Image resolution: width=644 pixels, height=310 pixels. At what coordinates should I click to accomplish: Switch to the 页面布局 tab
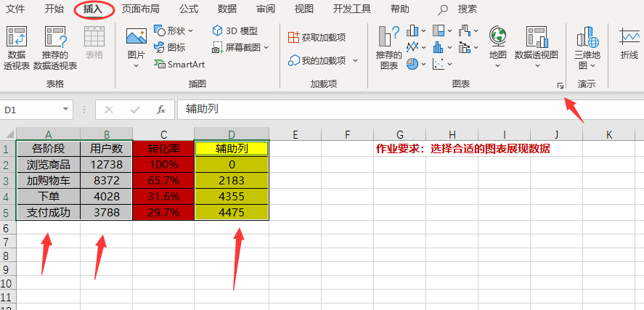[140, 9]
